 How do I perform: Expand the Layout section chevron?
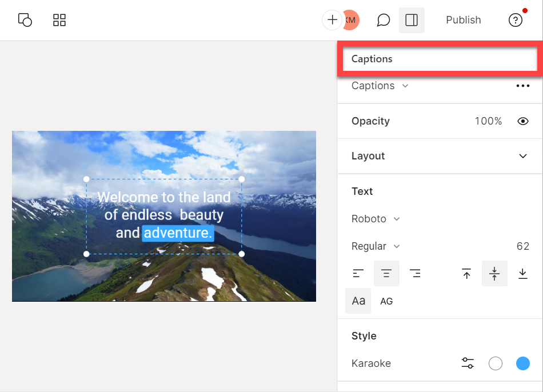point(522,156)
